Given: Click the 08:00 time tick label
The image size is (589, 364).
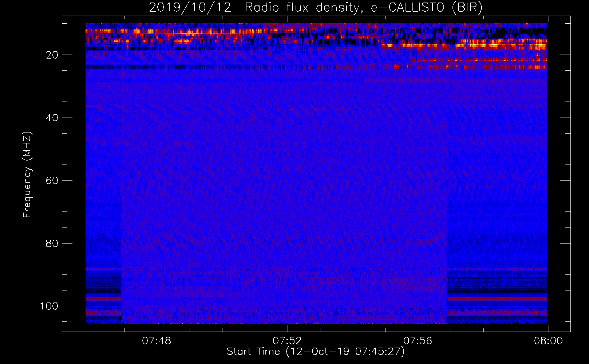Looking at the screenshot, I should 548,341.
